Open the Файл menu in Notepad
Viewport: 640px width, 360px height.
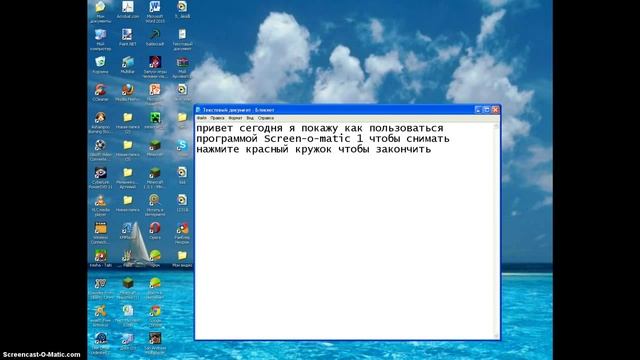[x=202, y=118]
